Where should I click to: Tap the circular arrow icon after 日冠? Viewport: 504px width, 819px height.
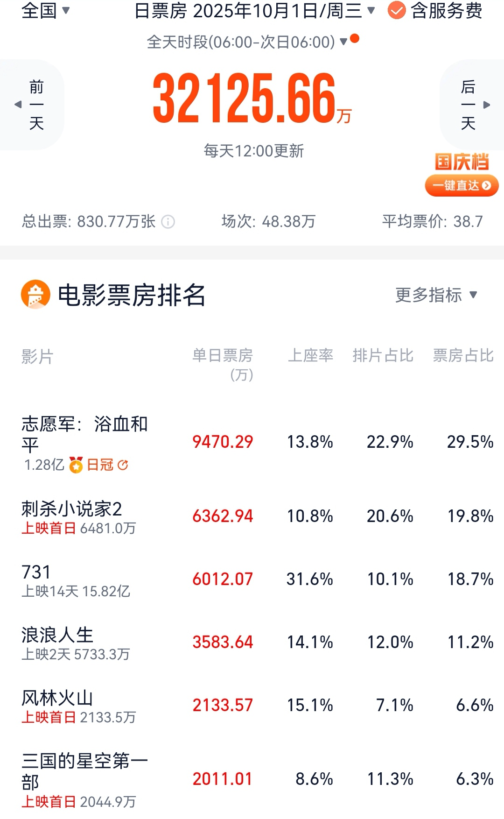pos(123,465)
